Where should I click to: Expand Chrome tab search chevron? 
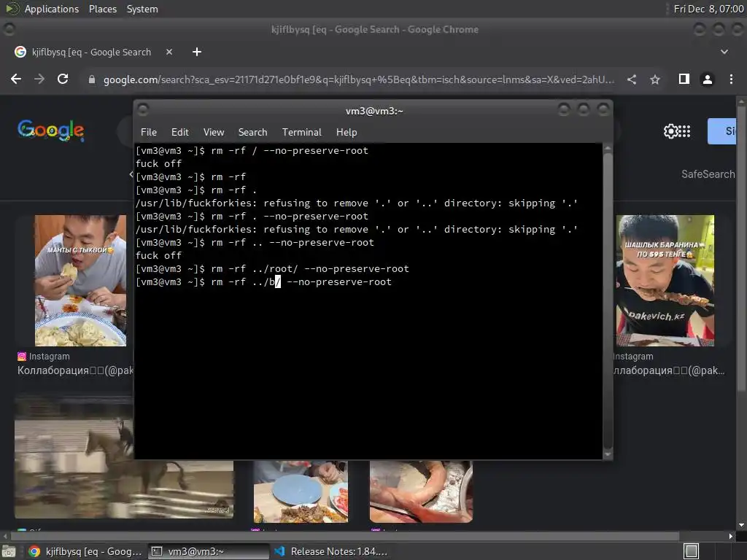(724, 52)
